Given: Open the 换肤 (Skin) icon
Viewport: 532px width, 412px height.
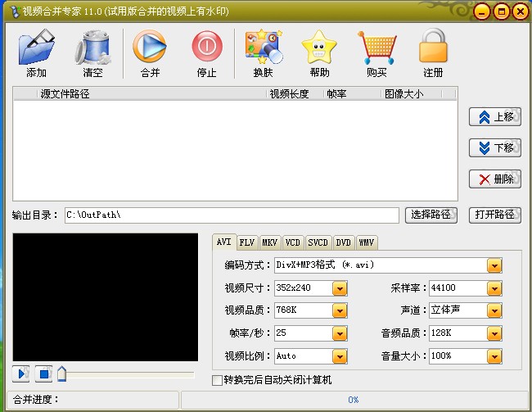Looking at the screenshot, I should pyautogui.click(x=263, y=48).
